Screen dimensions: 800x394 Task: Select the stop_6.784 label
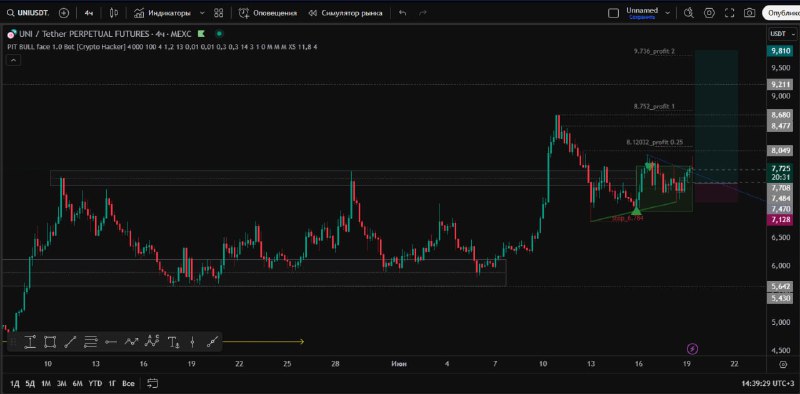click(x=628, y=218)
